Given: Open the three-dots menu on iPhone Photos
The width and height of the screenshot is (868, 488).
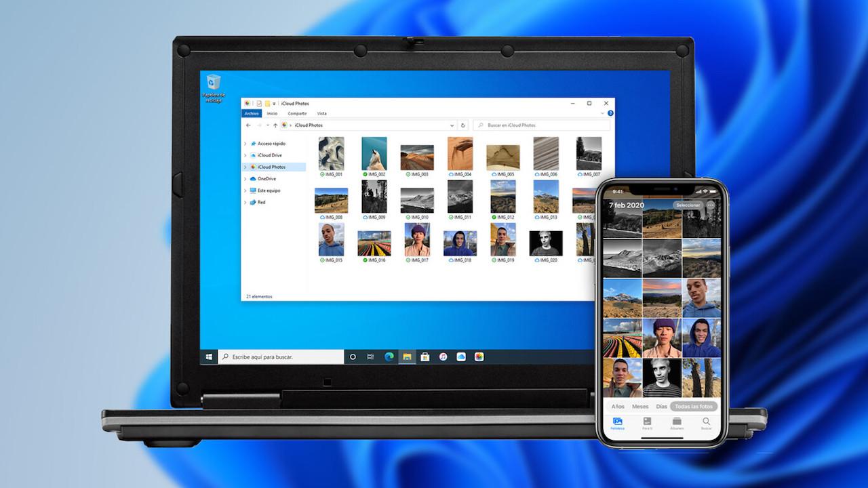Looking at the screenshot, I should (711, 205).
